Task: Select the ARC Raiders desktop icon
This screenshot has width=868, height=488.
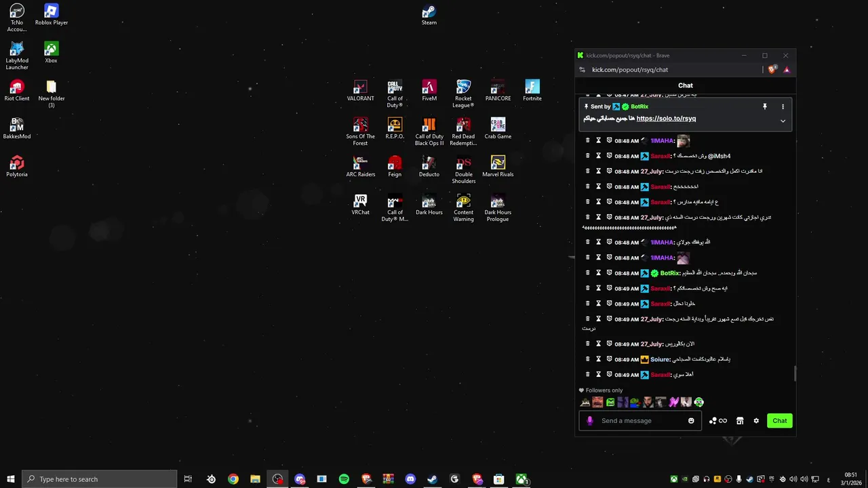Action: 360,167
